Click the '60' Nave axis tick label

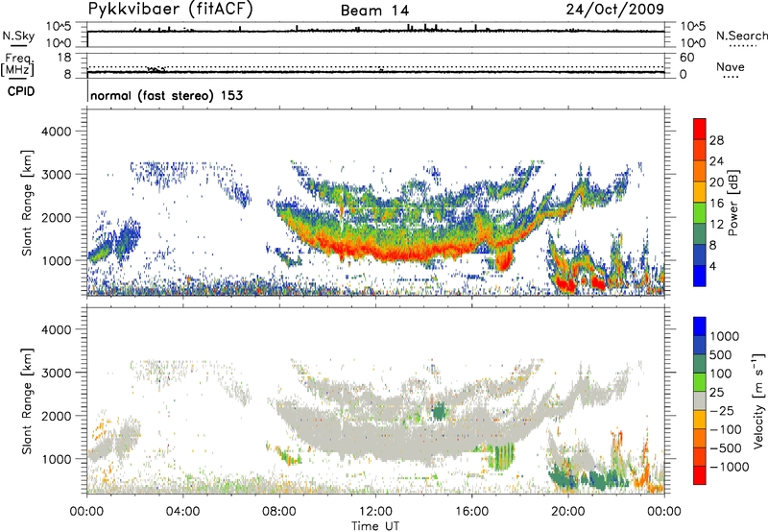tap(687, 58)
